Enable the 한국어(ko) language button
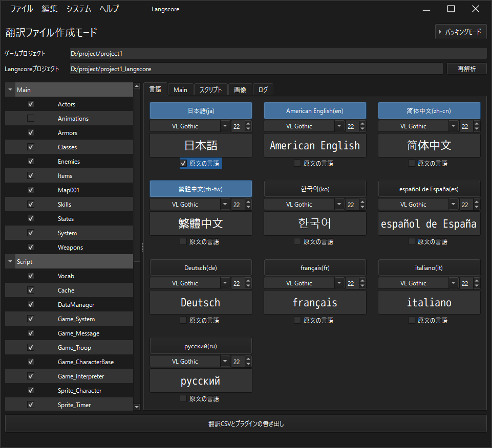492x448 pixels. pyautogui.click(x=315, y=189)
